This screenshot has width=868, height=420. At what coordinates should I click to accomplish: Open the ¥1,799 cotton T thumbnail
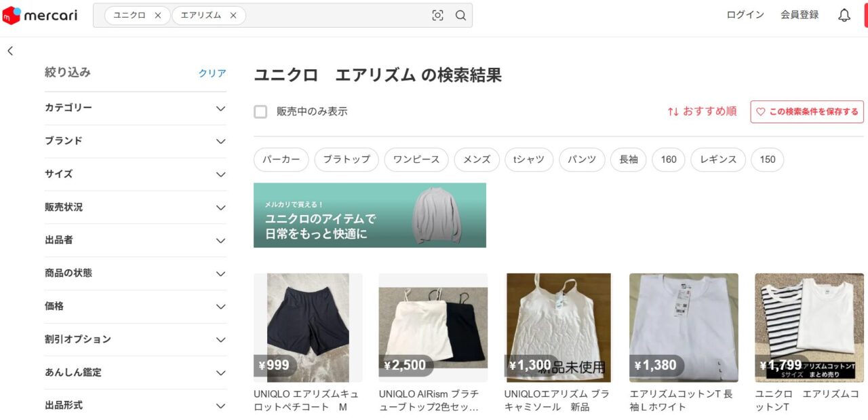point(809,328)
